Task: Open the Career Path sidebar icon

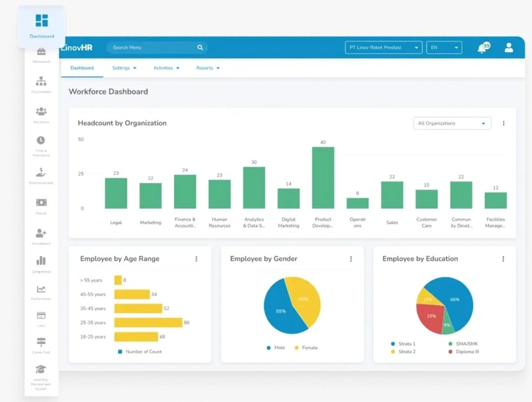Action: [x=41, y=342]
